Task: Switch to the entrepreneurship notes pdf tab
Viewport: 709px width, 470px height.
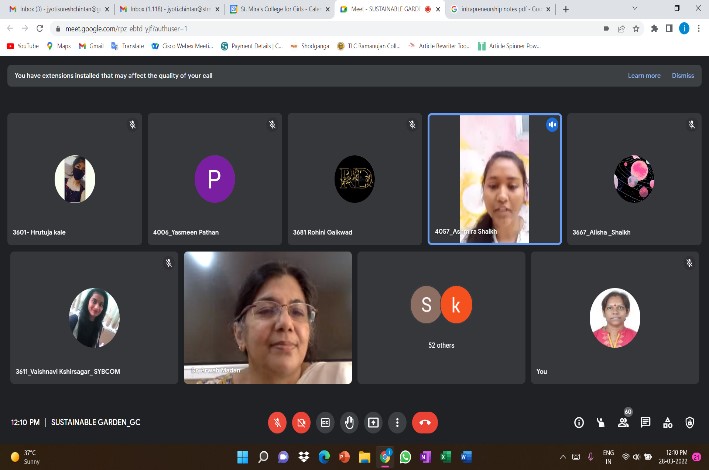Action: [495, 9]
